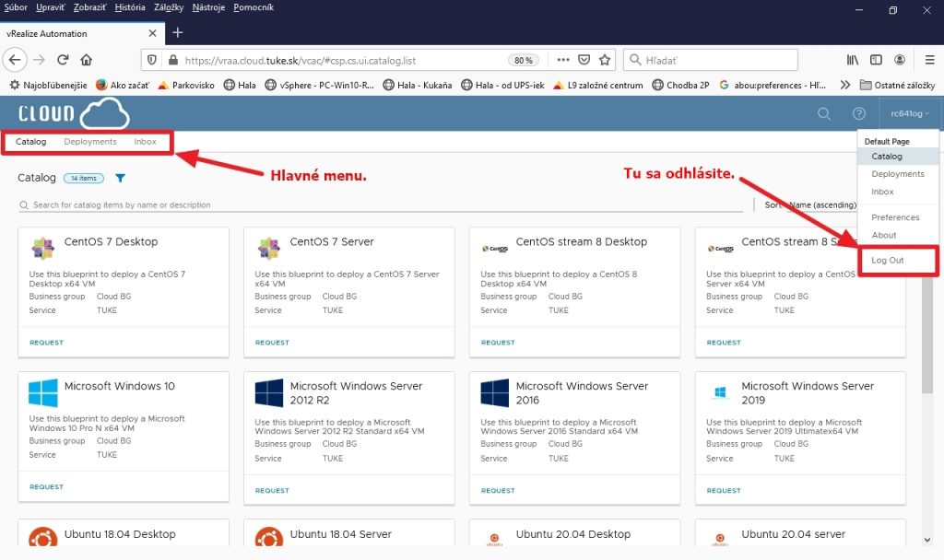The image size is (944, 560).
Task: Toggle the sidebar view icon
Action: pos(876,60)
